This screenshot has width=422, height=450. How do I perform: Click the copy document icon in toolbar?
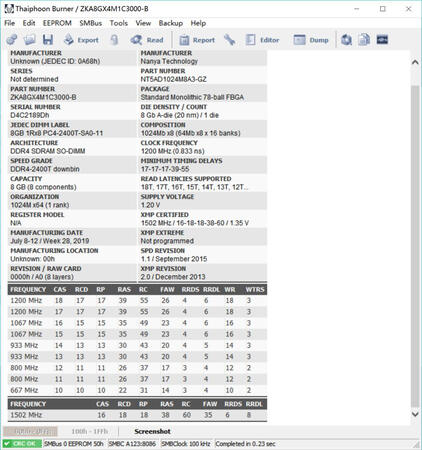[x=364, y=40]
